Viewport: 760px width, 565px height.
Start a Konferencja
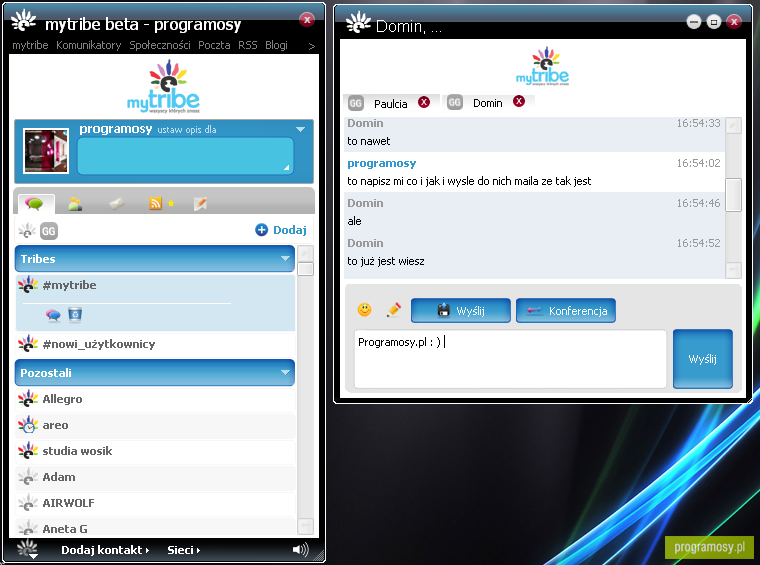click(x=566, y=311)
